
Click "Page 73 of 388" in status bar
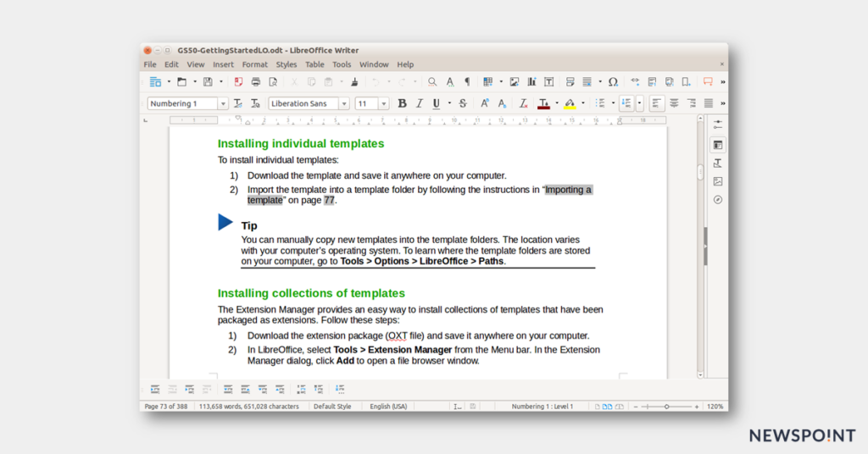click(x=166, y=407)
